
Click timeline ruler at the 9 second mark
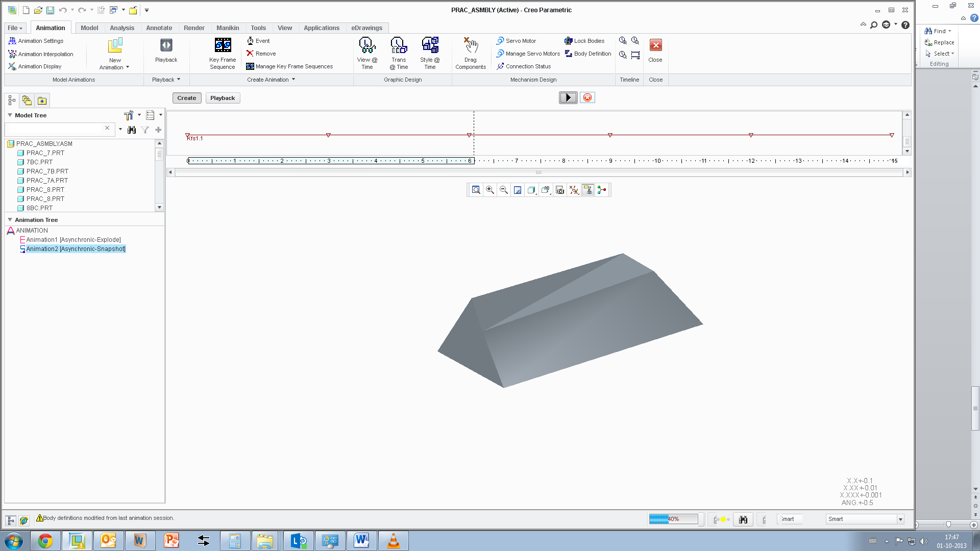[610, 161]
